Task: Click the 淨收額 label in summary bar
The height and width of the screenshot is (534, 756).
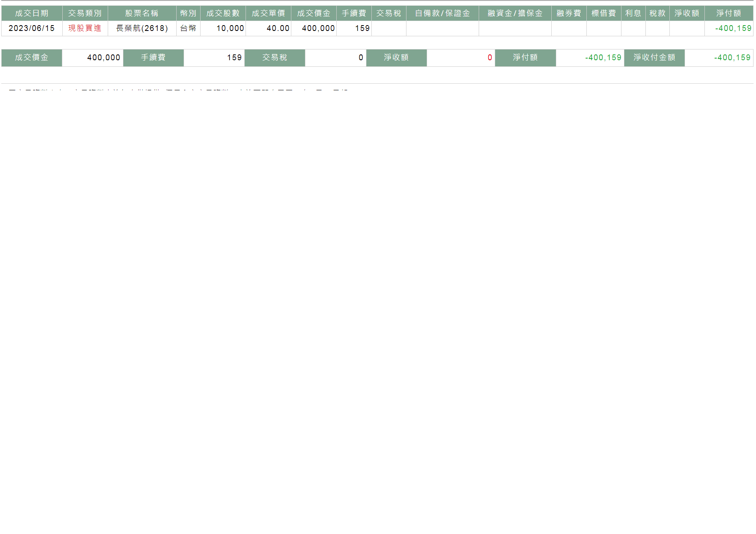Action: coord(396,58)
